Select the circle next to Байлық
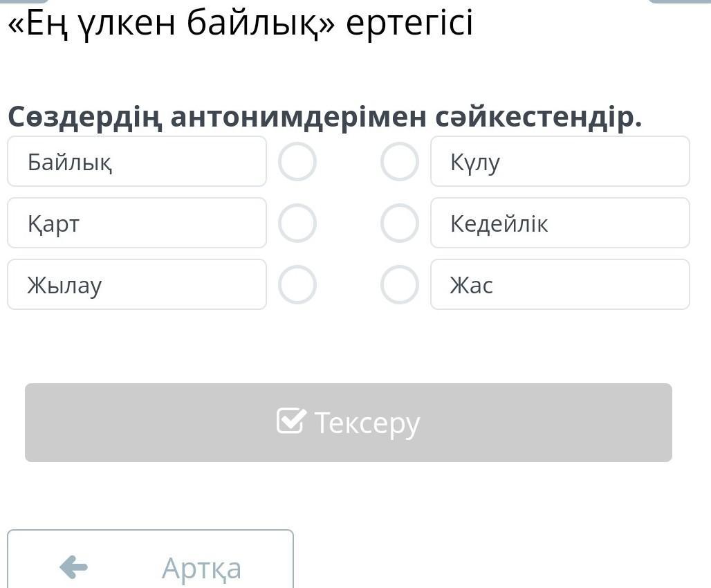The width and height of the screenshot is (711, 588). tap(297, 162)
